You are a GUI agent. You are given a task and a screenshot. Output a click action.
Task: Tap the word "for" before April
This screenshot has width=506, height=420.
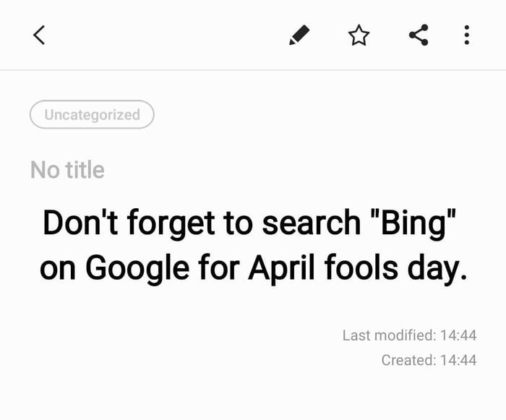tap(219, 267)
